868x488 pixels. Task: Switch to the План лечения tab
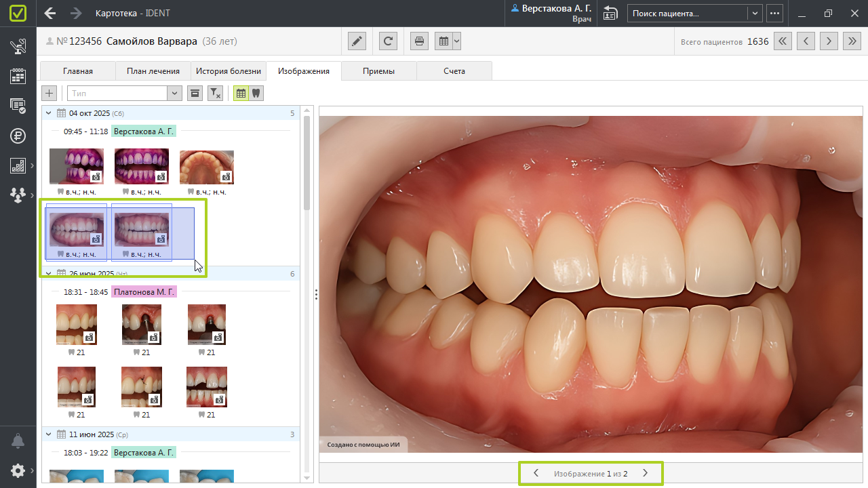(153, 71)
